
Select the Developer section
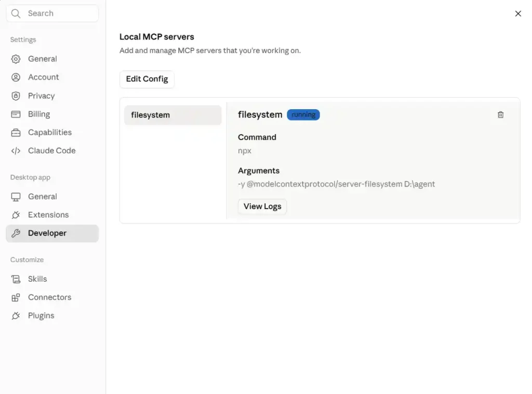click(x=52, y=233)
